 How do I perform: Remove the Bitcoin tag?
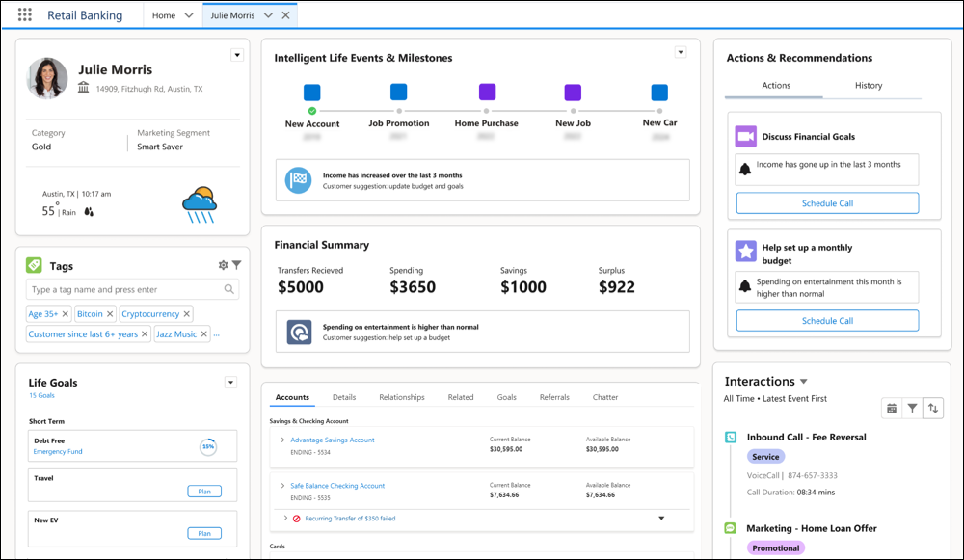pyautogui.click(x=110, y=313)
